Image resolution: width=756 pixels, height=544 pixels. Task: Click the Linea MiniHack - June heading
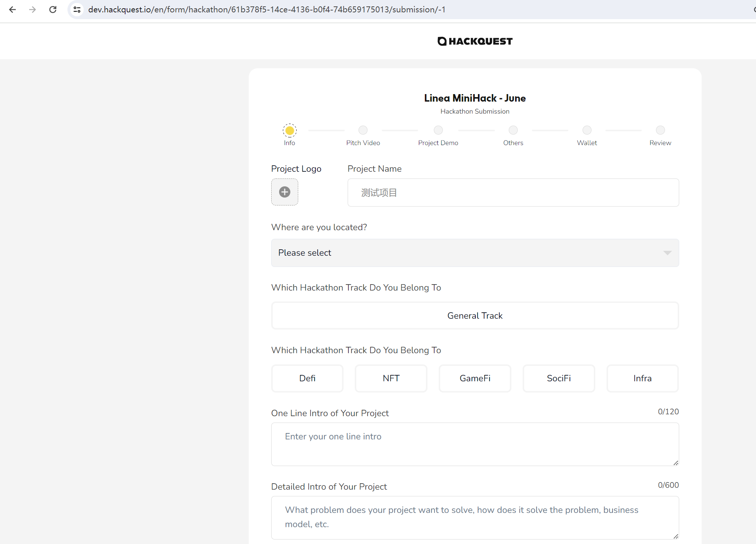[475, 98]
